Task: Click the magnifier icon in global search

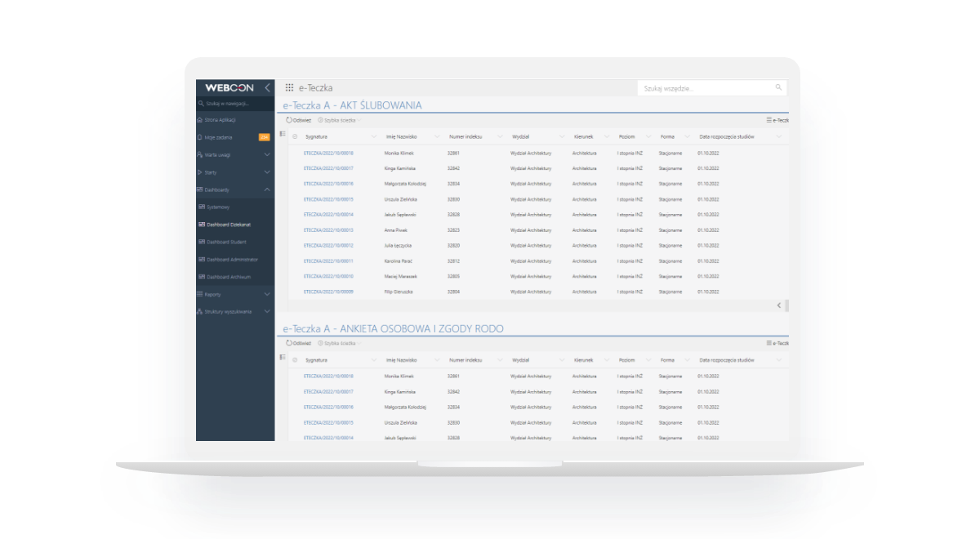Action: click(778, 87)
